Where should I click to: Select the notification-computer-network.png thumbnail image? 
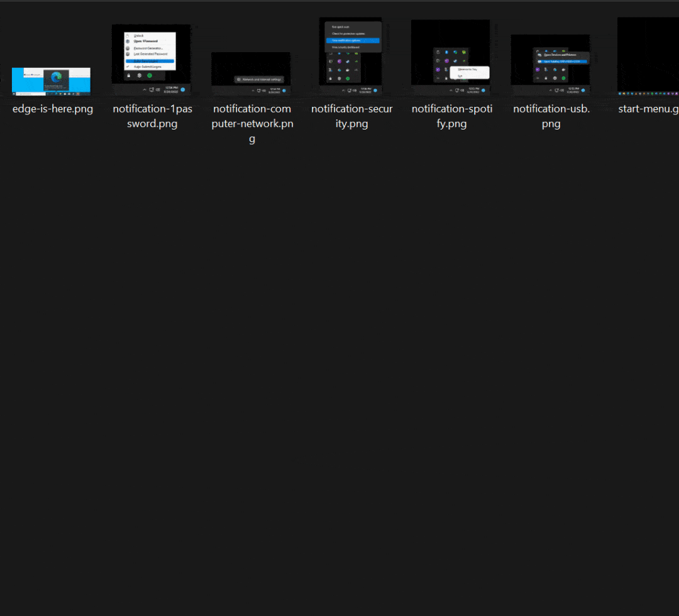pos(251,73)
